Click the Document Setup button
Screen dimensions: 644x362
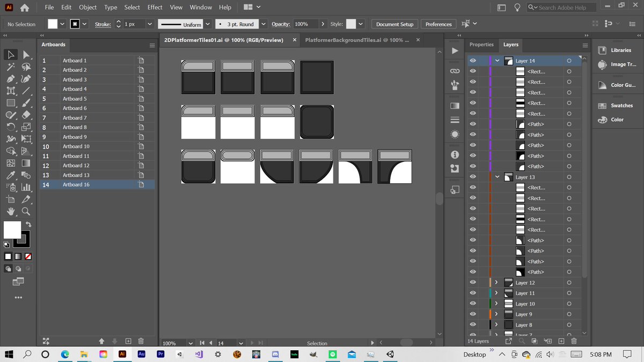coord(395,24)
